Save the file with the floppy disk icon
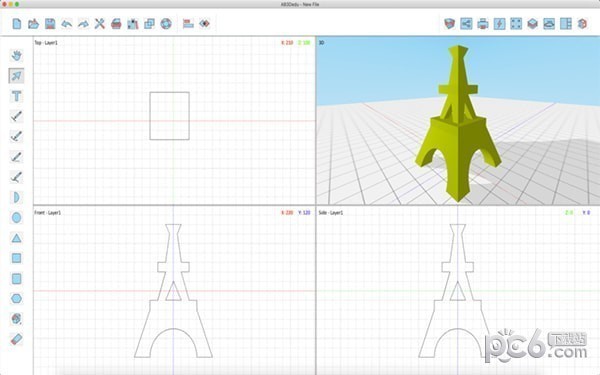Viewport: 600px width, 375px height. point(50,24)
